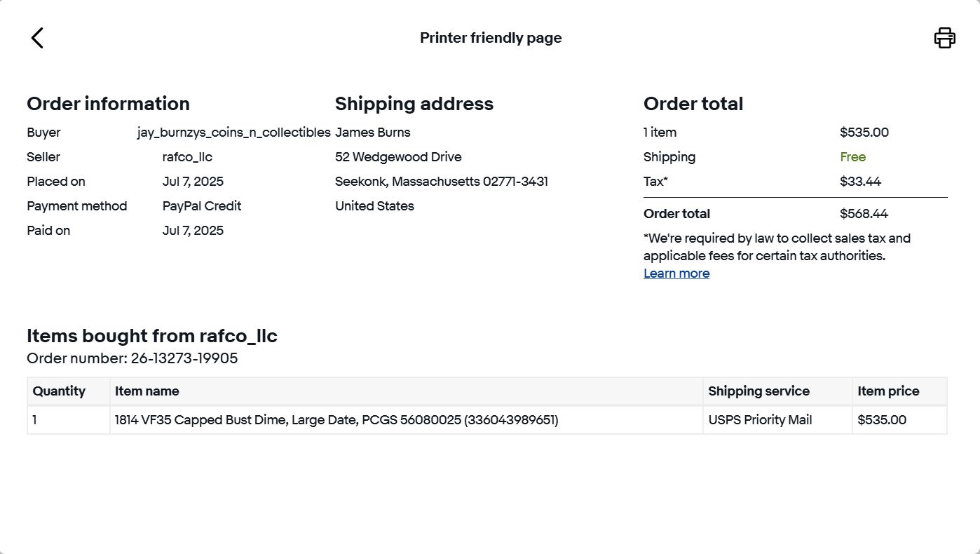Click the green Free shipping text

[x=852, y=157]
